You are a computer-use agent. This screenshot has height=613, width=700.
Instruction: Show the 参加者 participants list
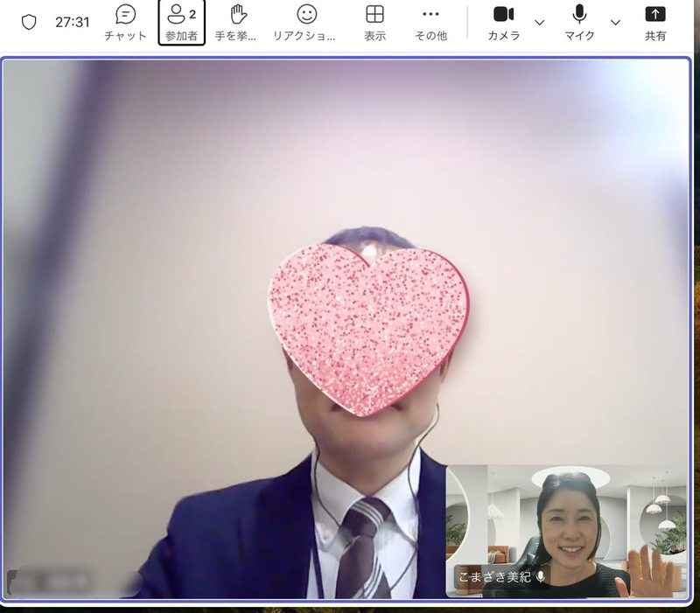[181, 22]
